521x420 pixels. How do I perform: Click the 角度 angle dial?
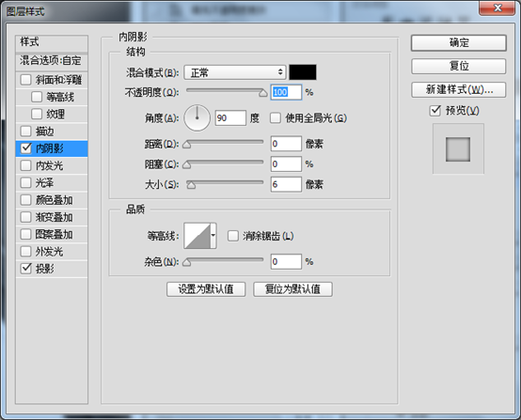point(197,117)
